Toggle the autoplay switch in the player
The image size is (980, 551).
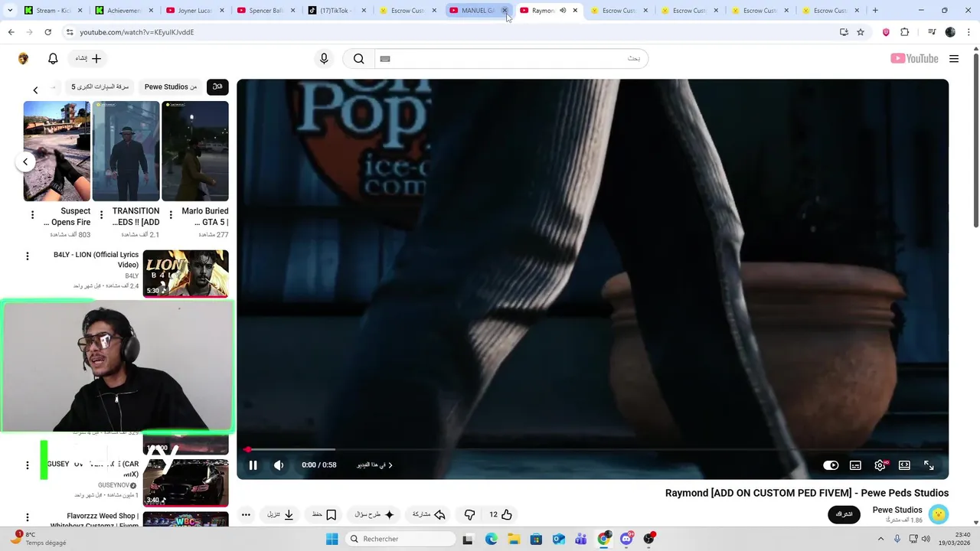coord(831,465)
